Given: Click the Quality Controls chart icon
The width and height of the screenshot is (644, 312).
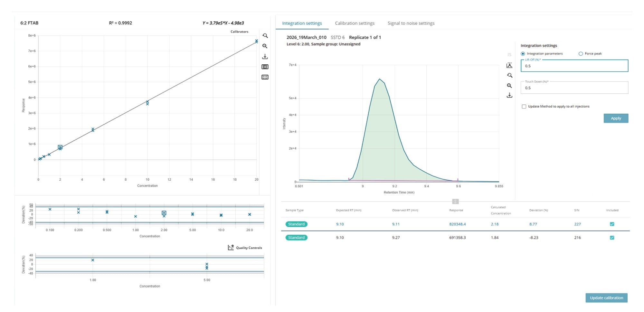Looking at the screenshot, I should [x=231, y=247].
